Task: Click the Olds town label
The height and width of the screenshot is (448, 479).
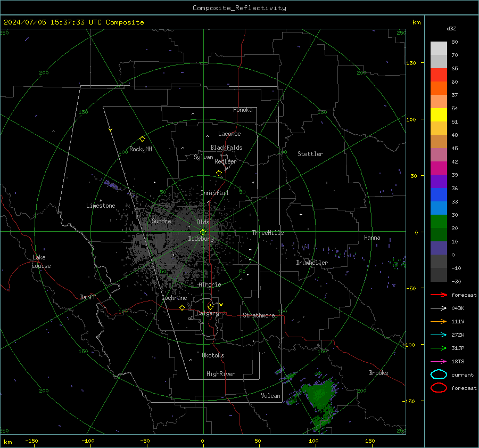Action: pos(203,222)
